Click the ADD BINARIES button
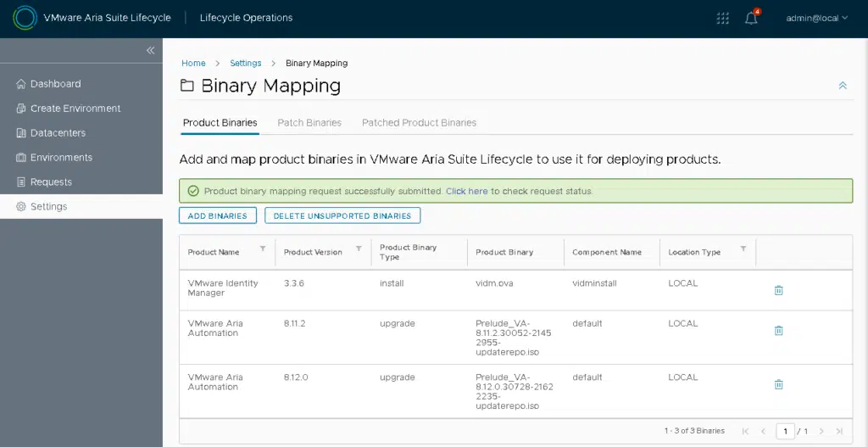868x447 pixels. click(x=218, y=215)
